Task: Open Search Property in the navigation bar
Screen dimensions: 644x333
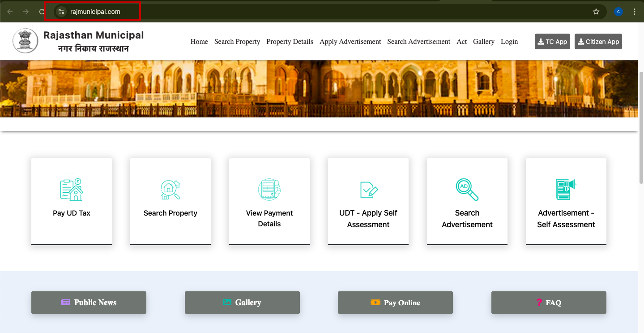Action: point(237,42)
